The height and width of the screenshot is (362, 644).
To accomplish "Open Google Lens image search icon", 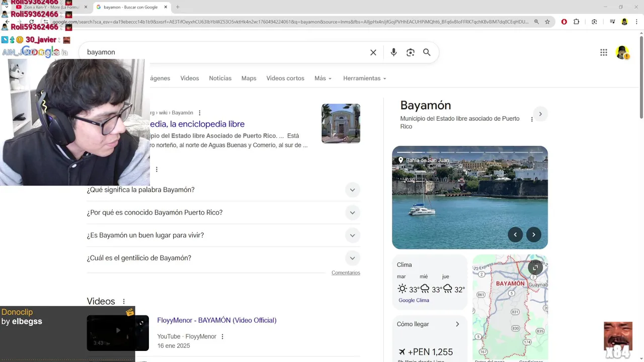I will point(411,52).
